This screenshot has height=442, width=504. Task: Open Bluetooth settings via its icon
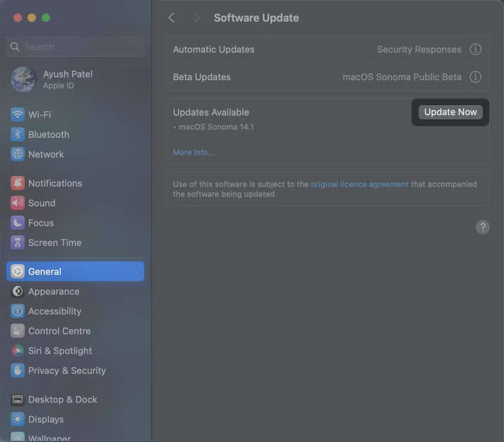pyautogui.click(x=17, y=134)
